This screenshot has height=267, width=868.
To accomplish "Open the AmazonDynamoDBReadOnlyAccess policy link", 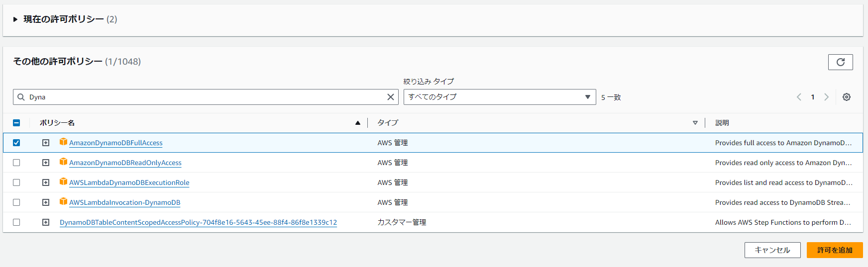I will click(x=125, y=163).
